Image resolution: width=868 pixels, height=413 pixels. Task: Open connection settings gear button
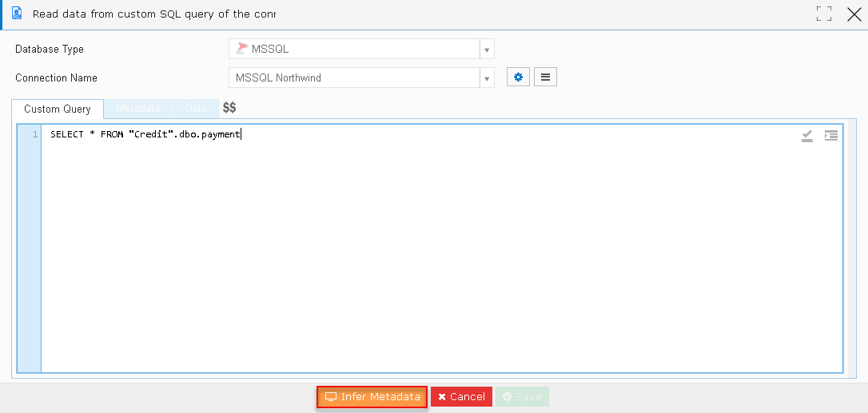tap(518, 77)
